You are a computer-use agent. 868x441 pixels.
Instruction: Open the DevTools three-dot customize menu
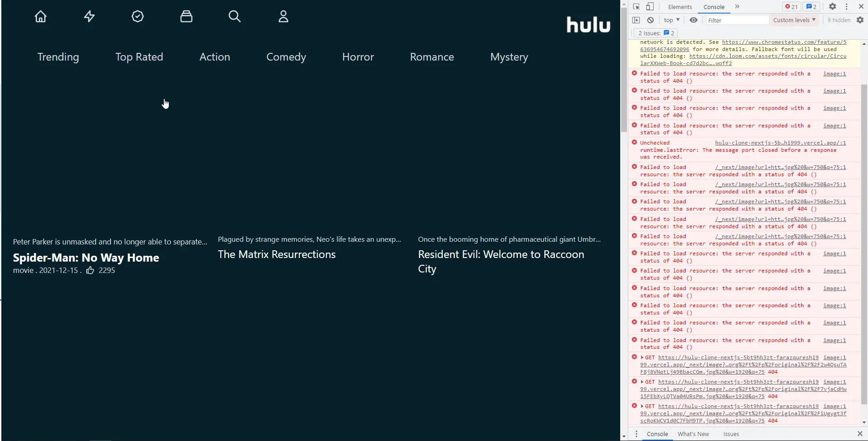847,7
